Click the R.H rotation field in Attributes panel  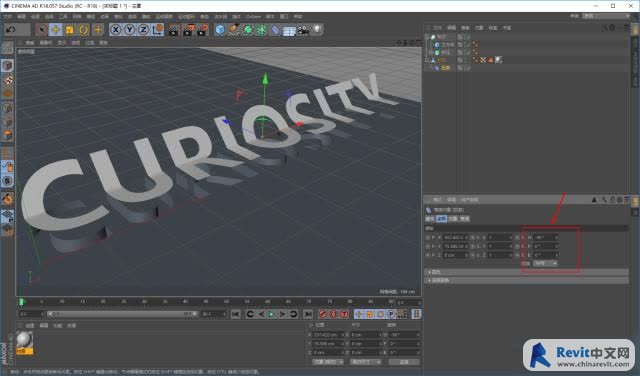[545, 237]
